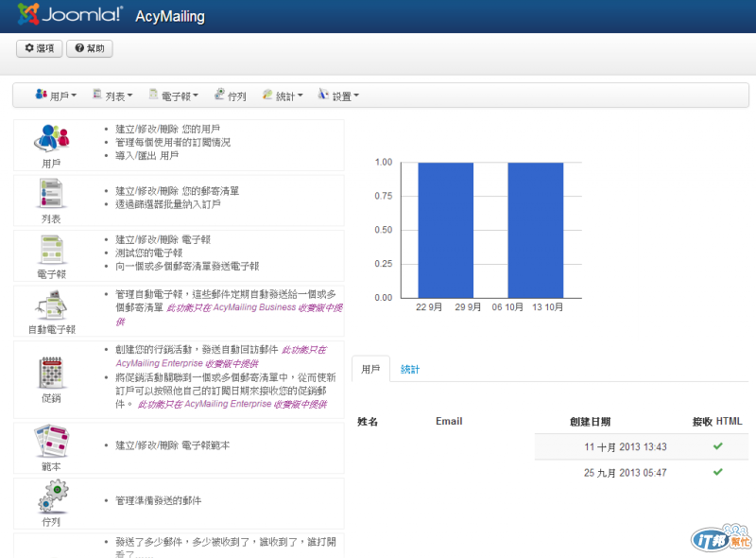Click the 接收 HTML column header
Viewport: 756px width, 558px height.
pyautogui.click(x=717, y=422)
